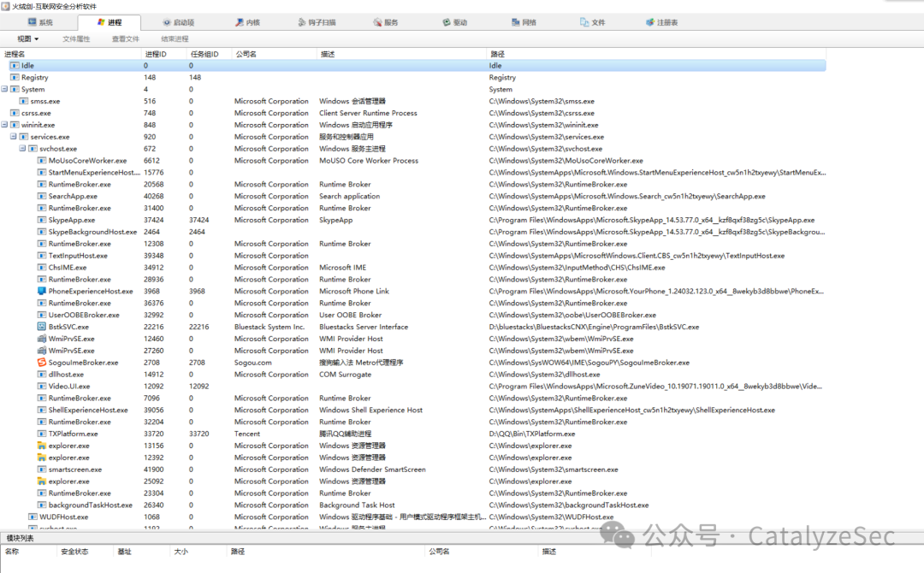The height and width of the screenshot is (573, 924).
Task: Click the 结束进程 button
Action: [175, 39]
